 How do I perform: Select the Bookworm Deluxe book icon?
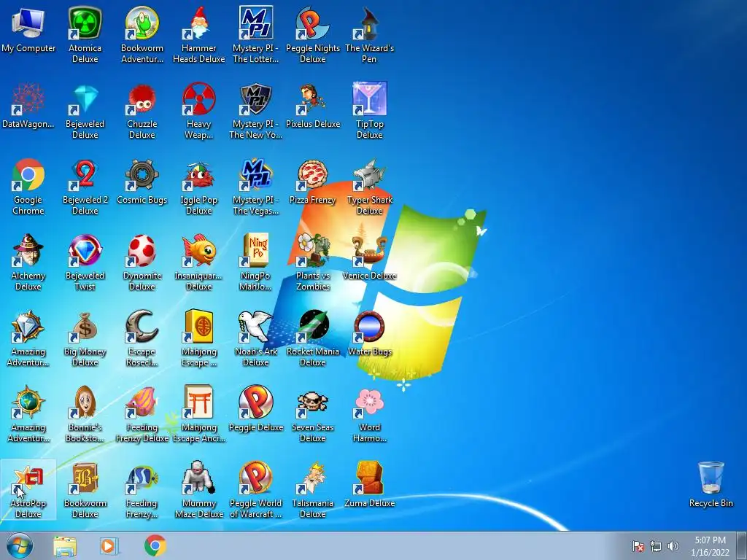coord(85,478)
